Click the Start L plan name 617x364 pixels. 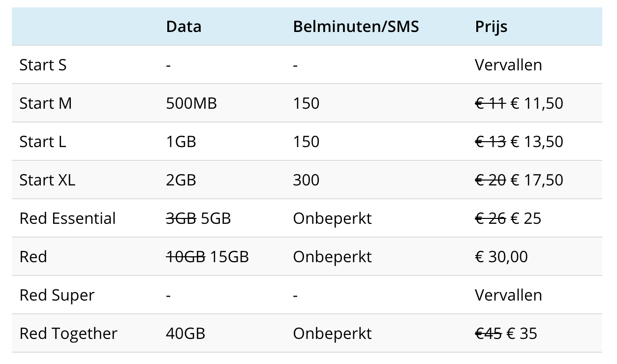(x=42, y=142)
